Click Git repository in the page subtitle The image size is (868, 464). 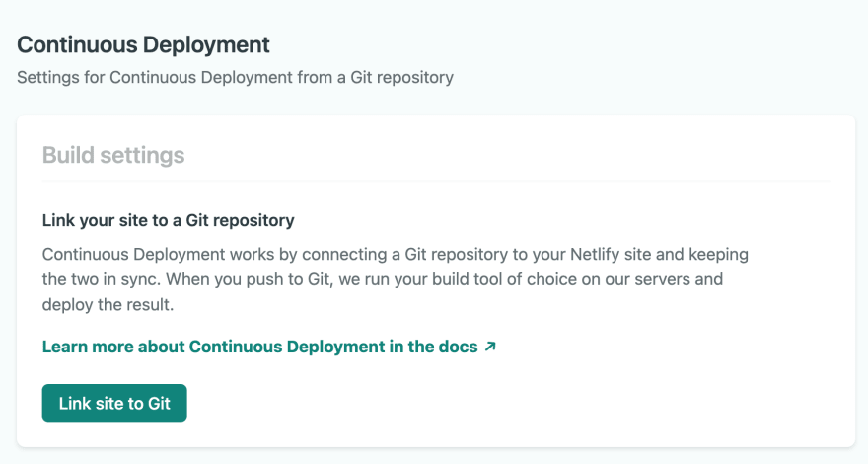pyautogui.click(x=401, y=77)
